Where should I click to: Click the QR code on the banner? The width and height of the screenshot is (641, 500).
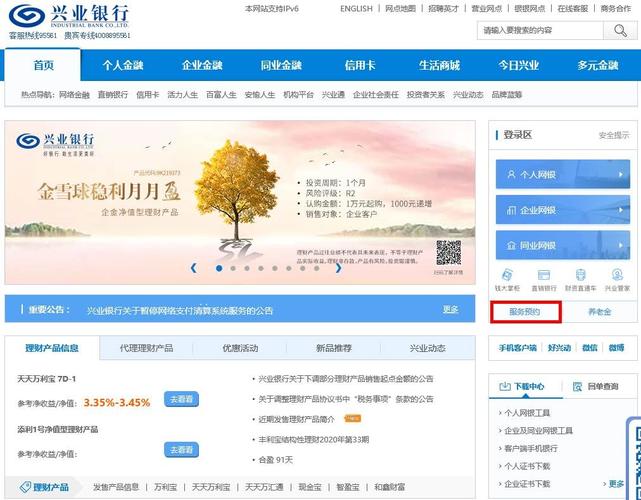[x=448, y=253]
